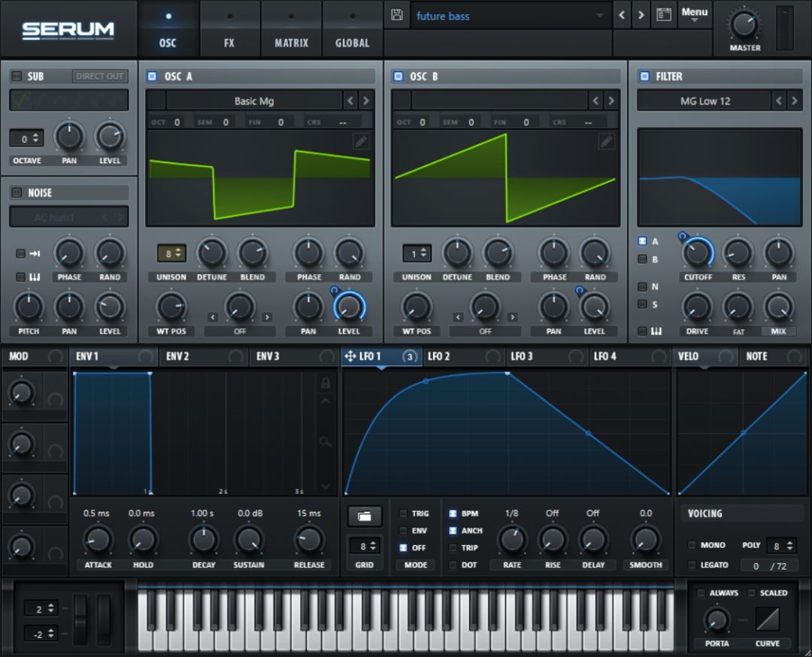Click the ENV 1 lock icon
Image resolution: width=812 pixels, height=657 pixels.
click(x=326, y=383)
